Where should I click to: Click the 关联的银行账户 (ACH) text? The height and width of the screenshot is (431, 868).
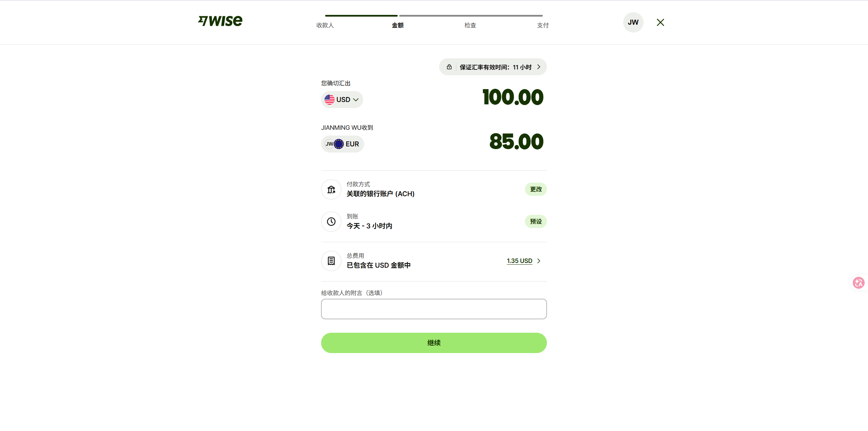(x=380, y=194)
